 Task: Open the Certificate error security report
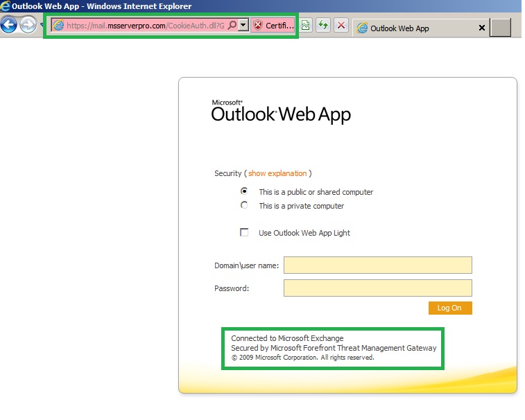[x=273, y=26]
